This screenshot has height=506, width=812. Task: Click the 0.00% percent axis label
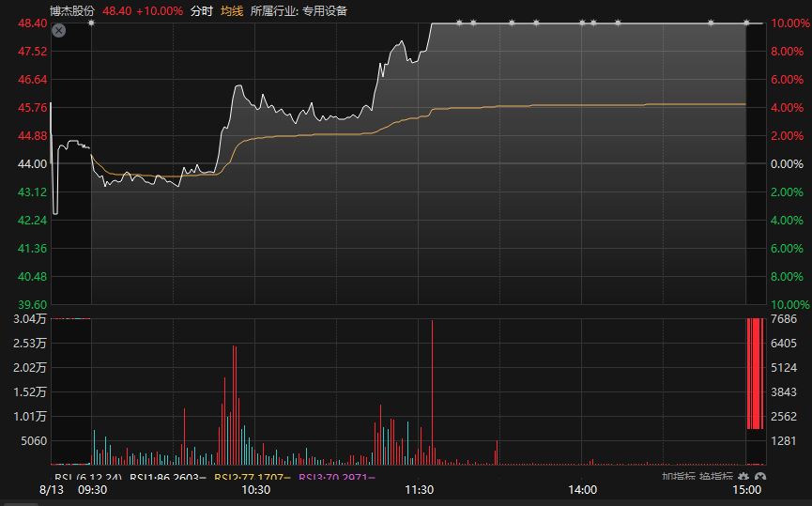point(788,164)
